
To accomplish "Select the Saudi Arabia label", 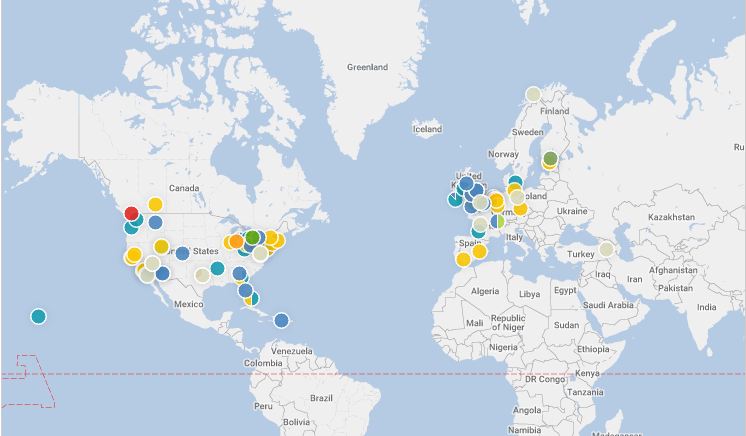I will point(608,305).
